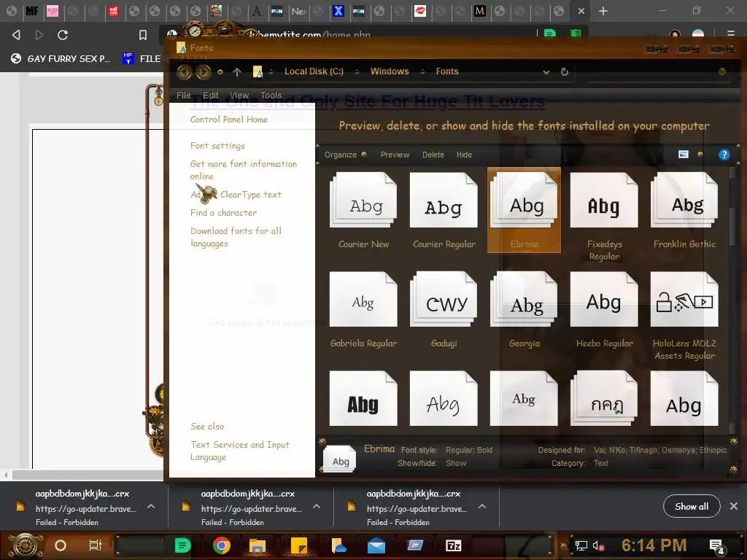Open the Edit menu

pos(211,96)
